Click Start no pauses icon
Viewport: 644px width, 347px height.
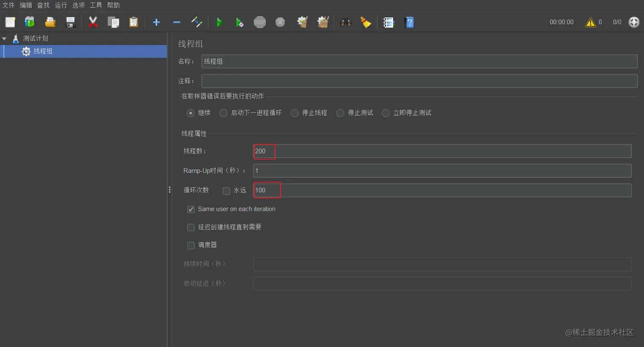pyautogui.click(x=240, y=22)
